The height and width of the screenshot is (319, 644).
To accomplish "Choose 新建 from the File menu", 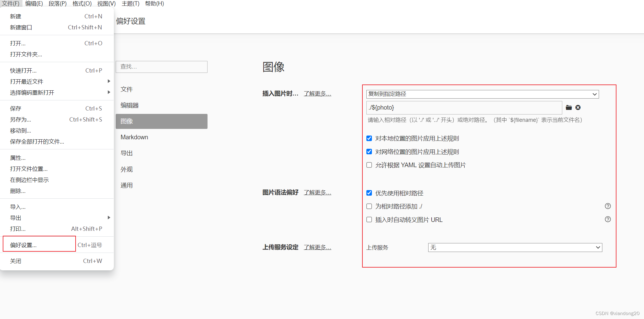I will tap(57, 16).
